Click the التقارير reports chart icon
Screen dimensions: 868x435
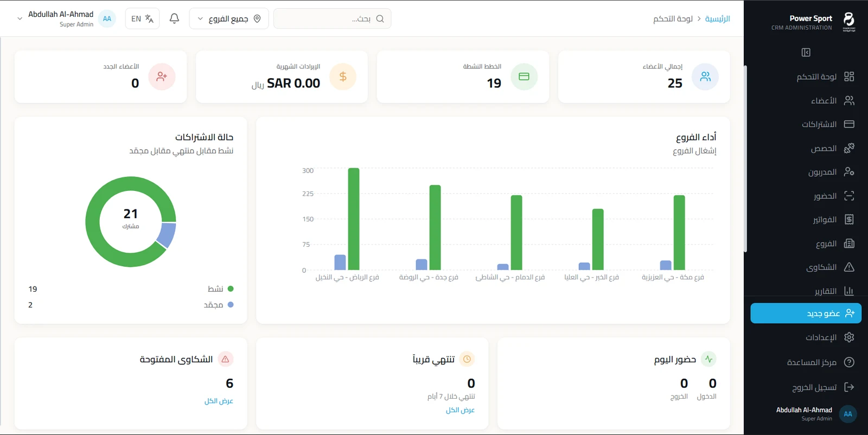click(849, 291)
